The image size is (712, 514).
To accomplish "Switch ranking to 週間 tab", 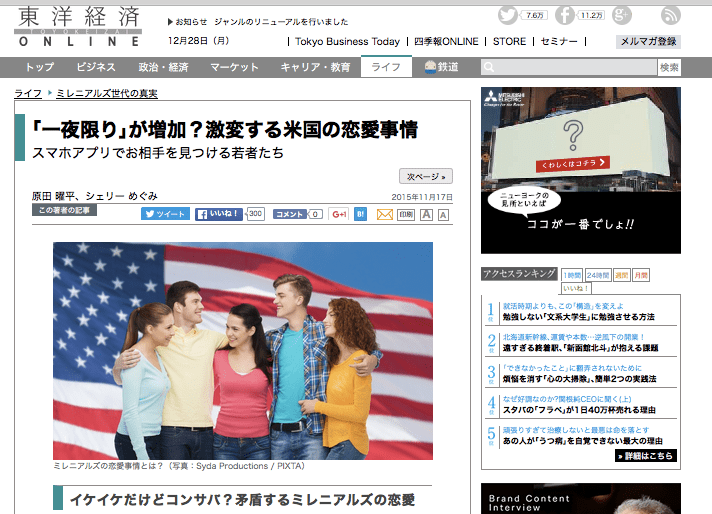I will (x=621, y=275).
